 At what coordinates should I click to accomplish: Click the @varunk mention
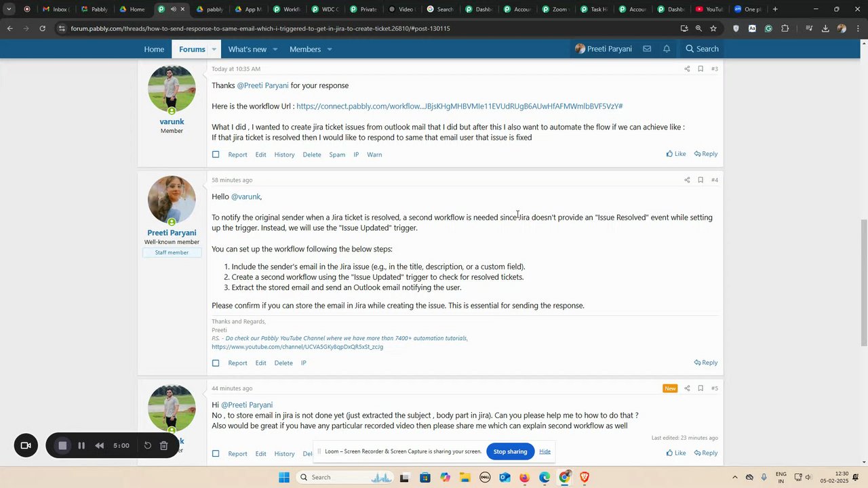pyautogui.click(x=245, y=197)
